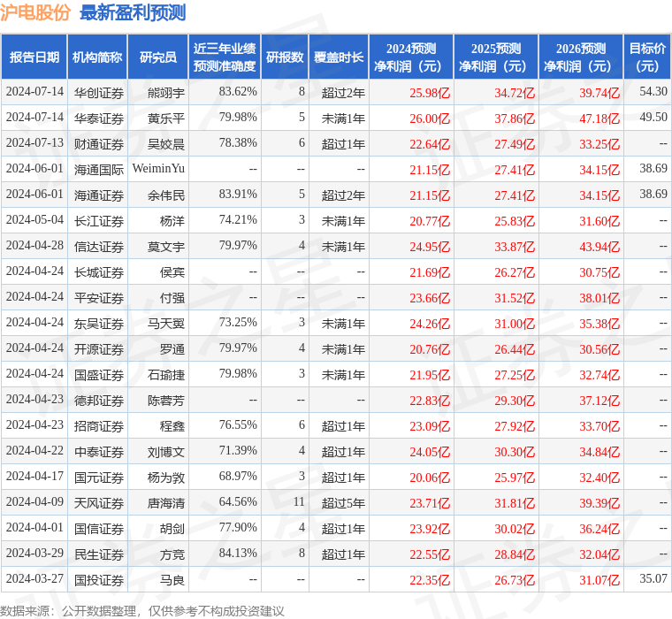The width and height of the screenshot is (672, 619).
Task: Select 长江证券 institution cell
Action: click(99, 221)
